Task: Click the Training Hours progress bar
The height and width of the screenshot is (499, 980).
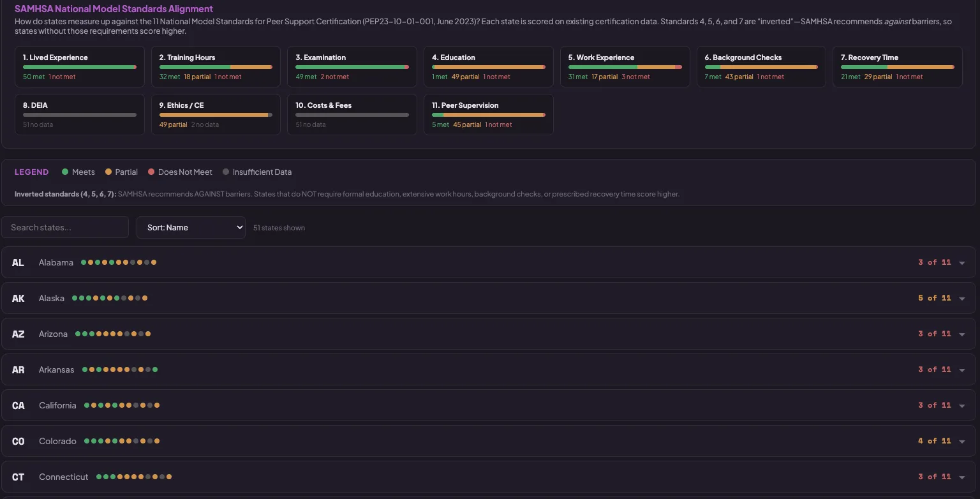Action: [x=216, y=67]
